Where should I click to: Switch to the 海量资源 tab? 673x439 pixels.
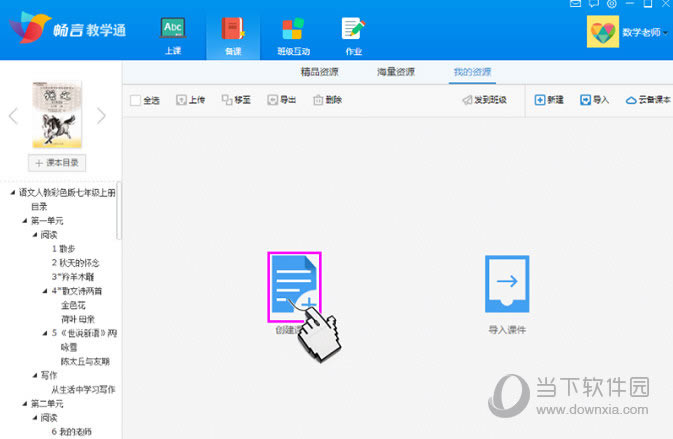point(395,72)
